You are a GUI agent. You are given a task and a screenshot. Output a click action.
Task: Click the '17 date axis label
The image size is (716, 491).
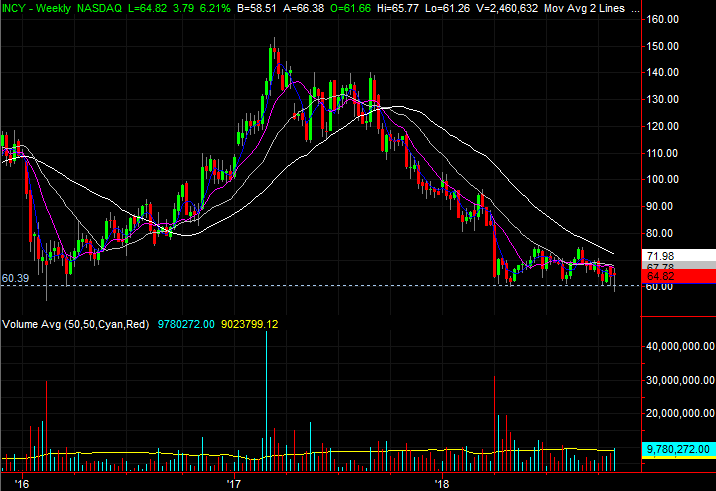point(234,484)
